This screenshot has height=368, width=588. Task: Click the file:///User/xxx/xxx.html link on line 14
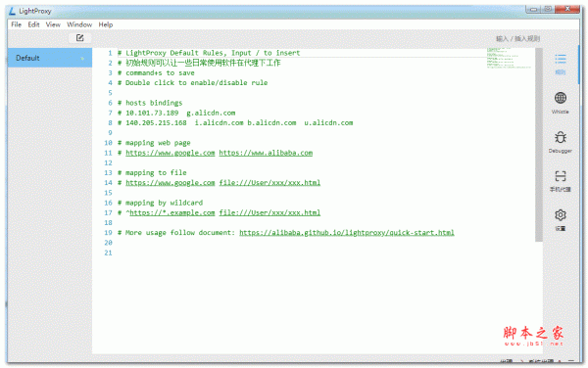tap(269, 183)
